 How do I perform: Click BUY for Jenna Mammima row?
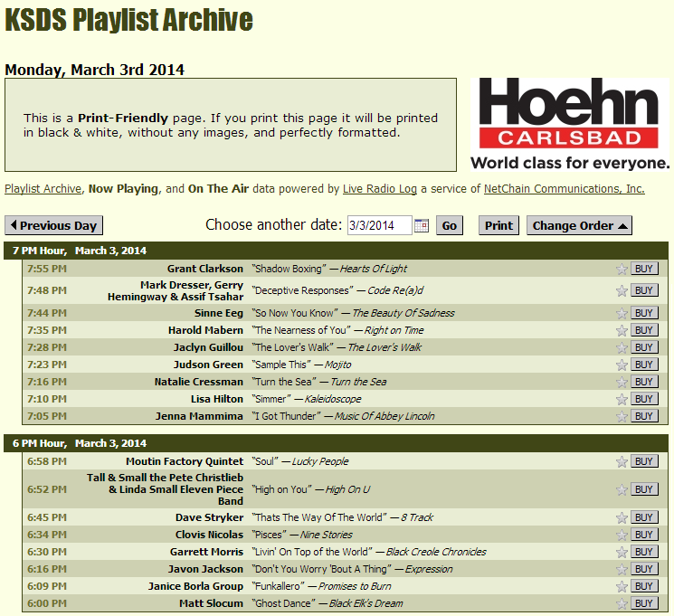pyautogui.click(x=644, y=416)
